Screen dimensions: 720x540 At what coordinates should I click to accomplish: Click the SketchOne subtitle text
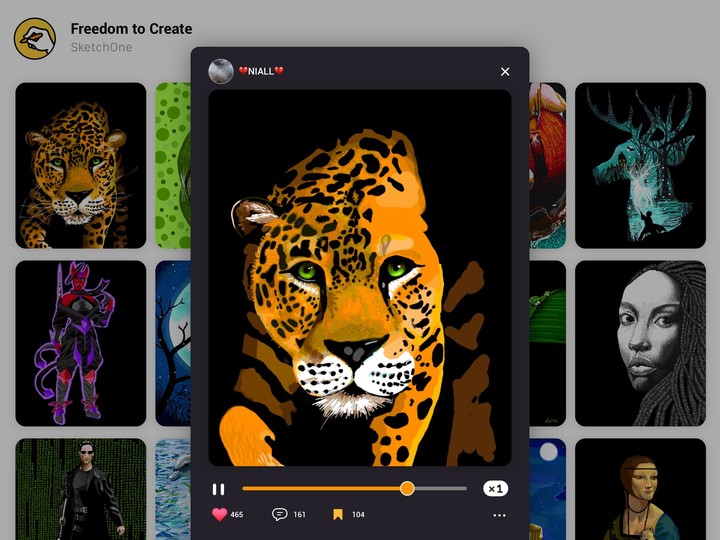[101, 47]
